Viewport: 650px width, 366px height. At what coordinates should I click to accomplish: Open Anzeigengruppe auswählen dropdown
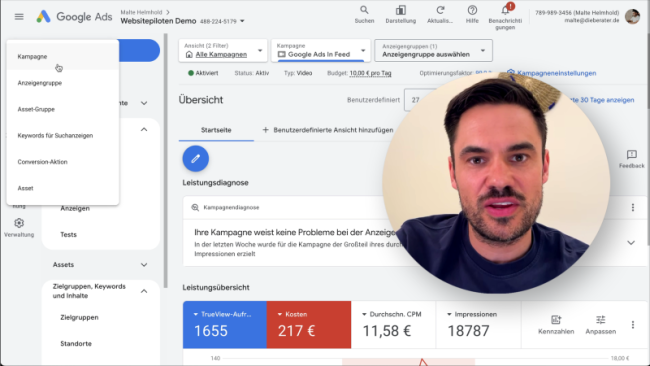point(433,51)
